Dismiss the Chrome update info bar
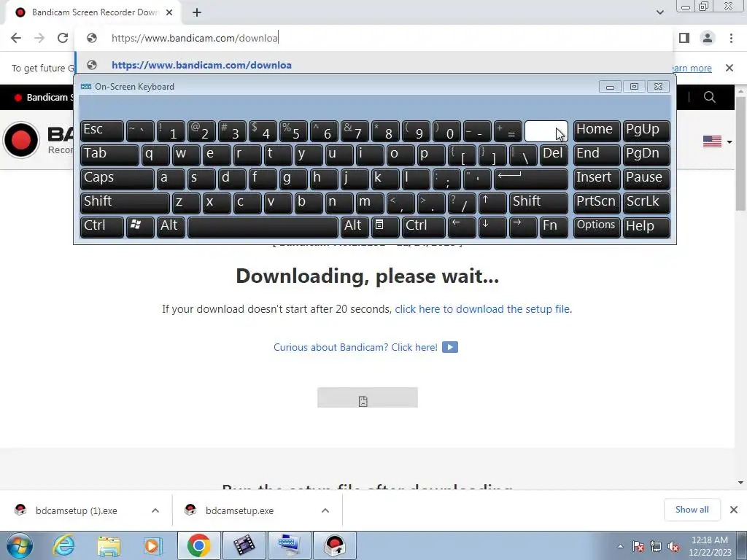Viewport: 747px width, 560px height. 729,68
